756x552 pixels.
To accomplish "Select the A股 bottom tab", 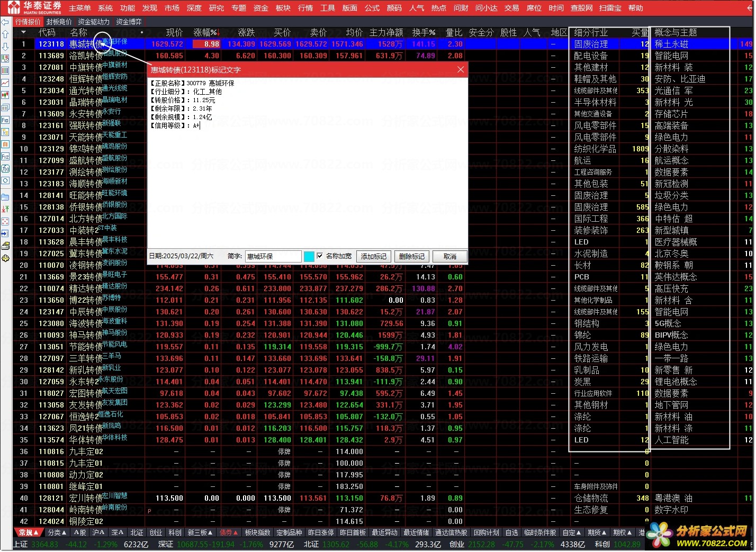I will (80, 532).
